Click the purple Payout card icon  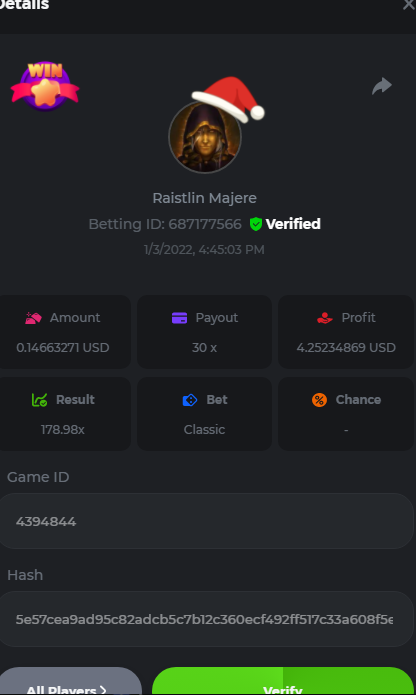click(179, 318)
